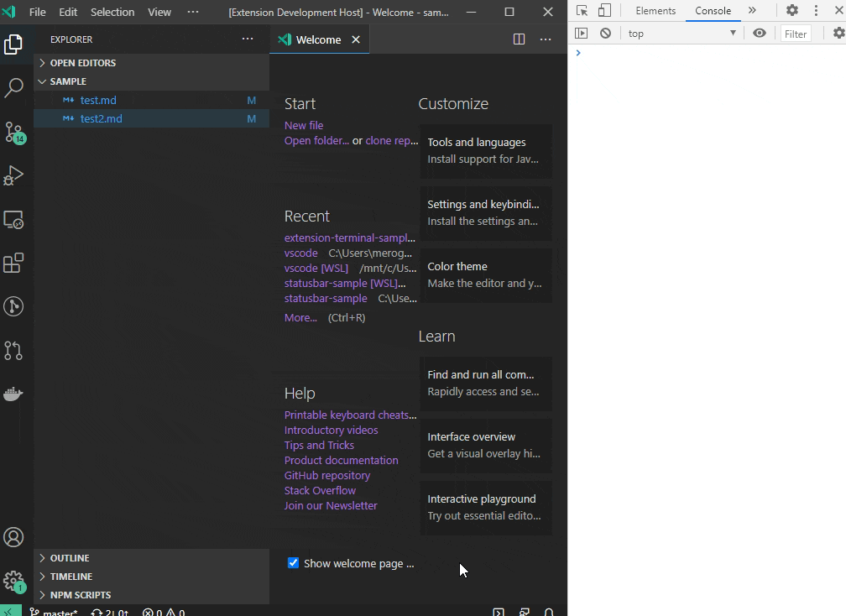This screenshot has width=846, height=616.
Task: Click the console prompt line
Action: click(x=707, y=53)
